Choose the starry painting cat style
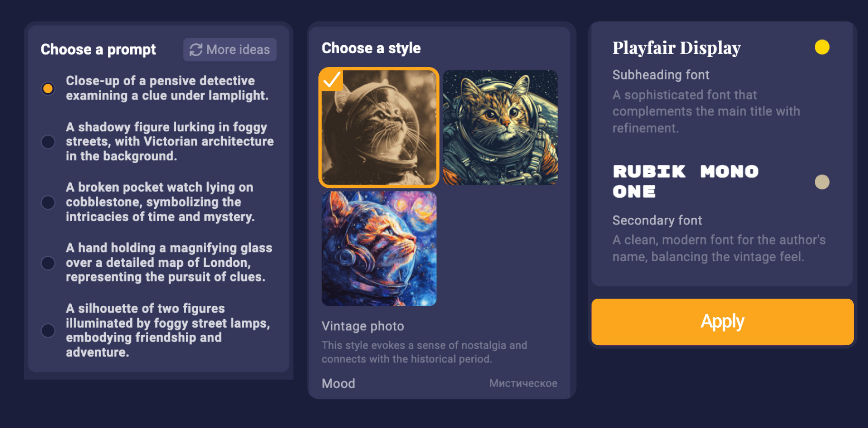The height and width of the screenshot is (428, 868). click(x=379, y=249)
